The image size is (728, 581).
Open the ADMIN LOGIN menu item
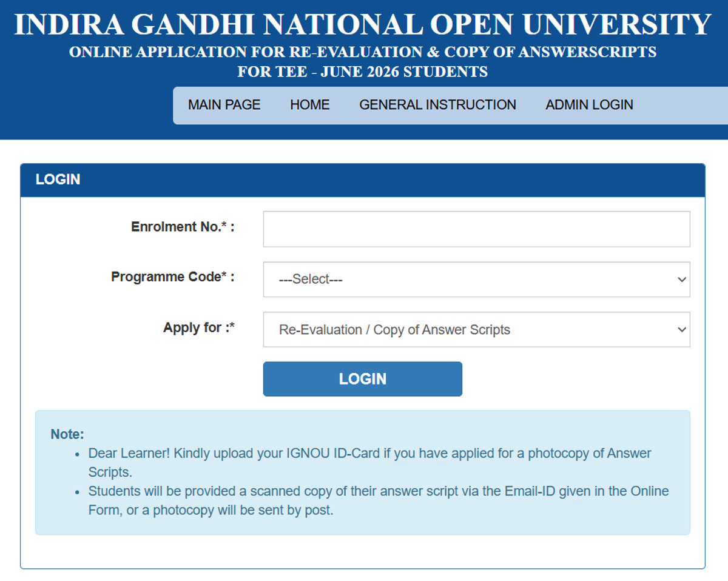(x=589, y=105)
